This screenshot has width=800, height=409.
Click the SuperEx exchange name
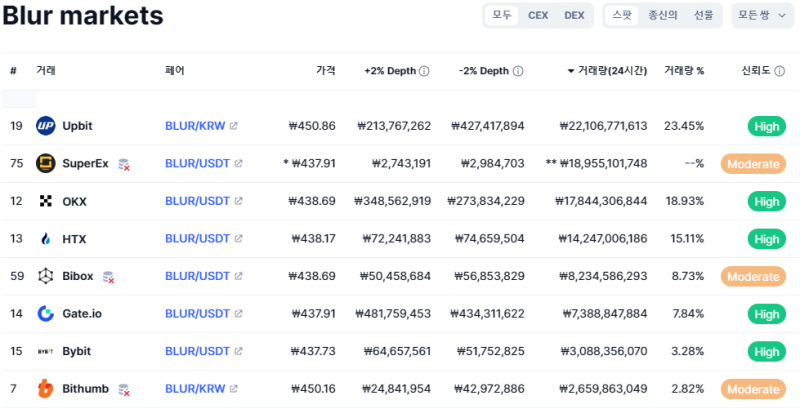click(x=85, y=164)
